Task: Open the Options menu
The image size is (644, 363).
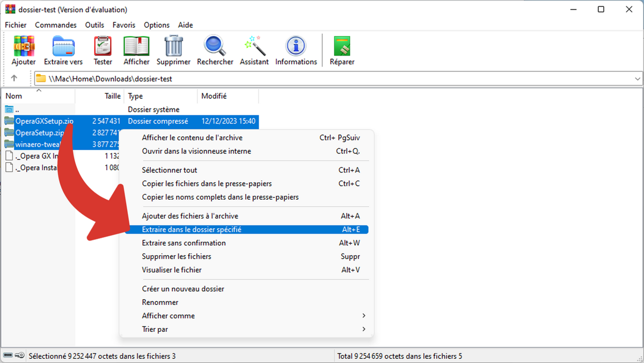Action: [157, 25]
